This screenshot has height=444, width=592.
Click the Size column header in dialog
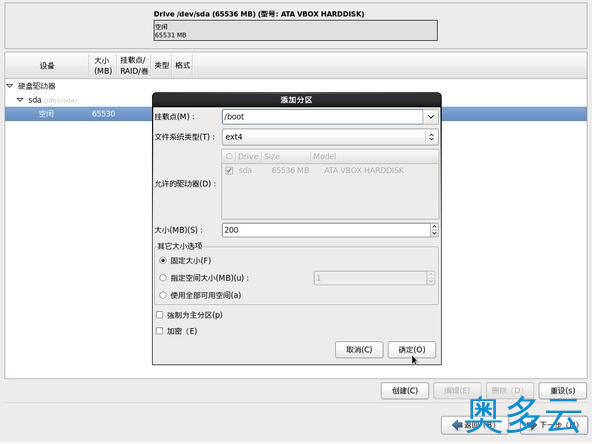click(285, 156)
